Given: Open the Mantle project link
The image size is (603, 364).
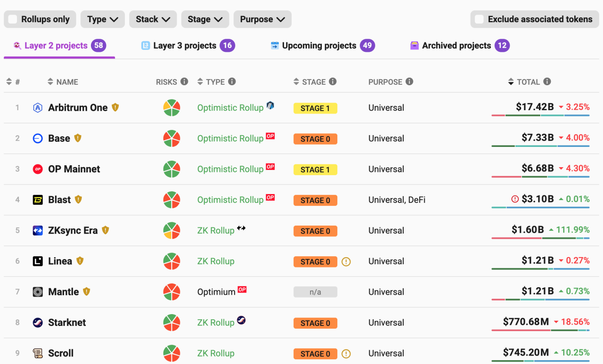Looking at the screenshot, I should pos(64,292).
